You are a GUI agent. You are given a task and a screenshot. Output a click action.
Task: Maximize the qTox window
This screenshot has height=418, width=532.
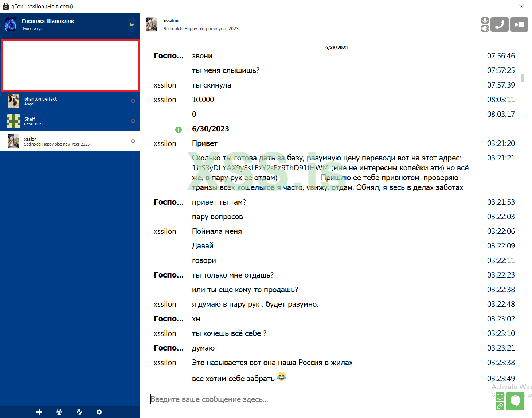(500, 6)
